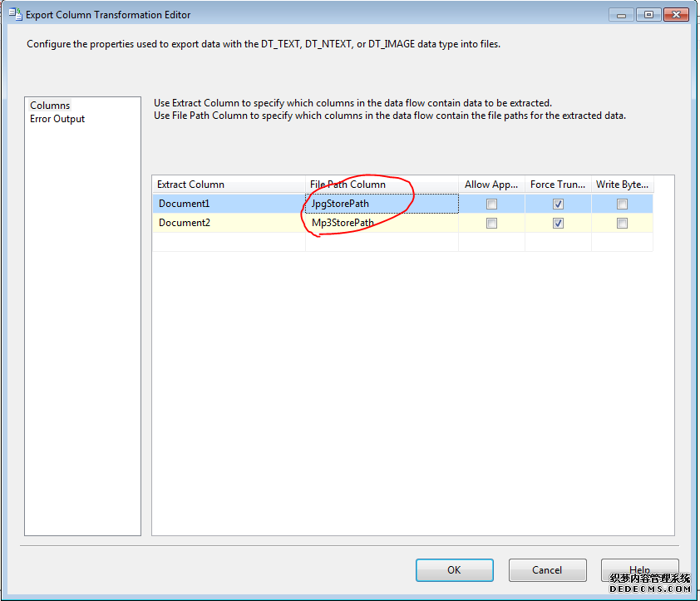Screen dimensions: 700x601
Task: Click the Allow Append column header
Action: (x=491, y=185)
